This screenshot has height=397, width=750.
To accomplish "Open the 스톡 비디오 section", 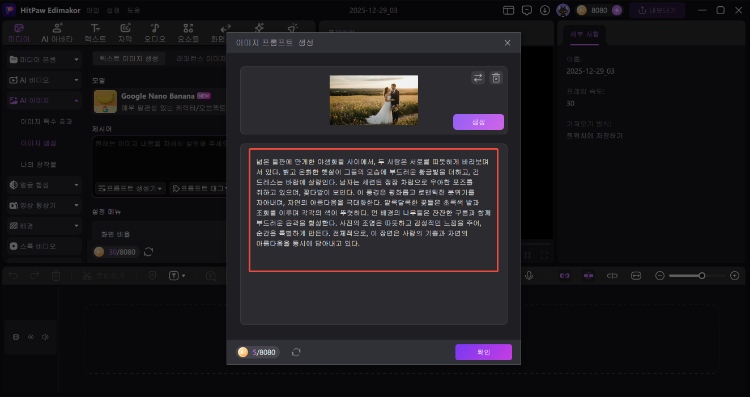I will 44,246.
